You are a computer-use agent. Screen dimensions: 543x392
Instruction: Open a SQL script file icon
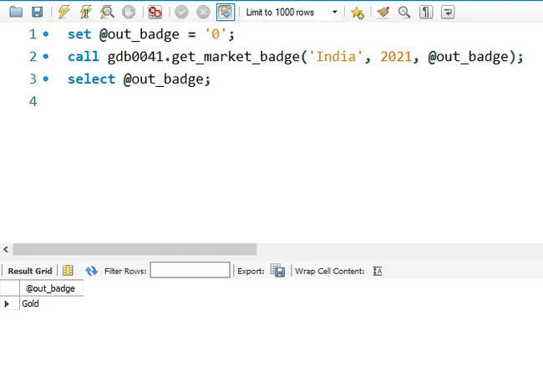coord(16,13)
